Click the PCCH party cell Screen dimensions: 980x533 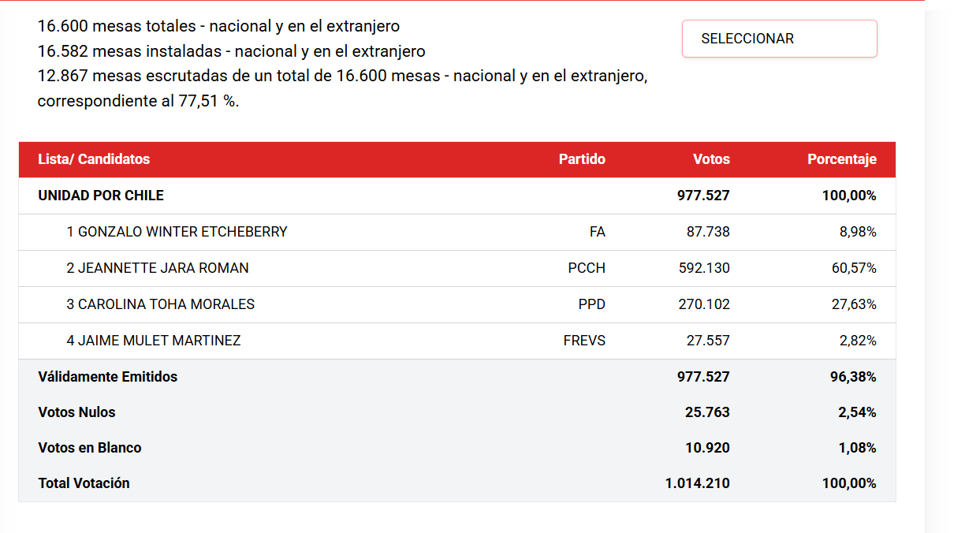pos(587,268)
